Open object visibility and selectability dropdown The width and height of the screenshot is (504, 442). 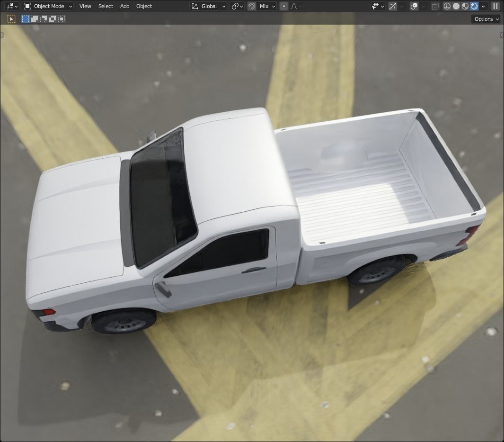coord(378,6)
